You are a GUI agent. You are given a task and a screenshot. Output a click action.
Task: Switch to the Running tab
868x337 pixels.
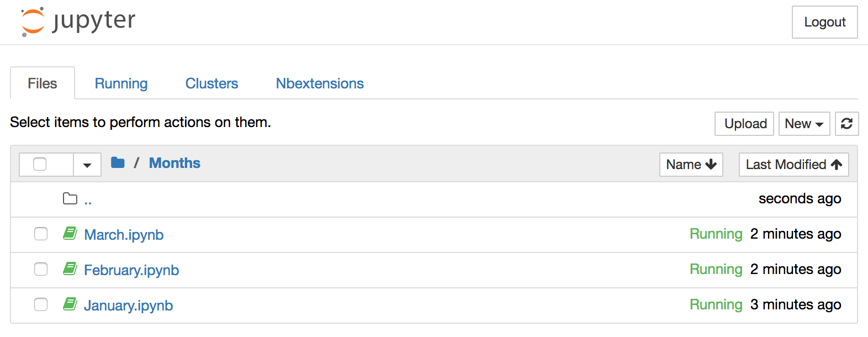pyautogui.click(x=121, y=83)
